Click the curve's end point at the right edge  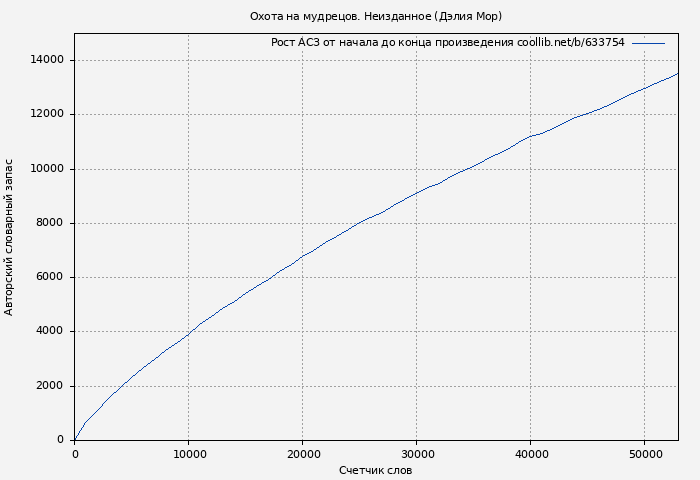pyautogui.click(x=678, y=73)
